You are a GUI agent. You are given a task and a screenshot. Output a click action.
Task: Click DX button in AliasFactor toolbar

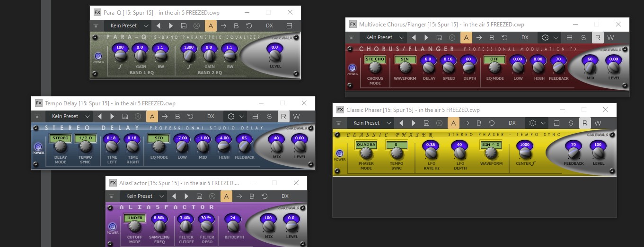(x=285, y=196)
